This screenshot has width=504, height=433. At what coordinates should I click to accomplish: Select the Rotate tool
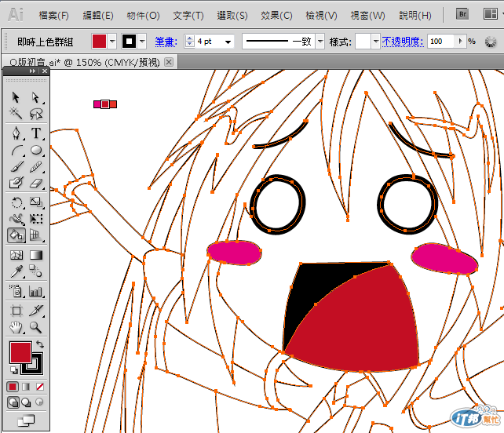click(x=16, y=202)
